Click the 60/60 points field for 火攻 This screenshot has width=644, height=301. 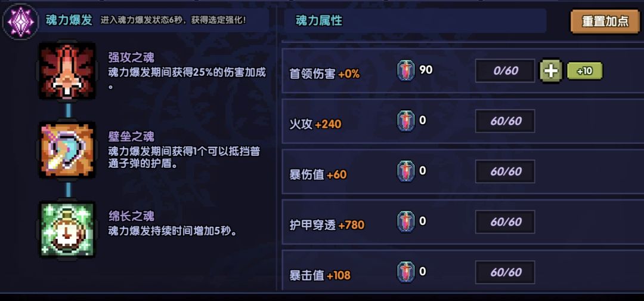(505, 122)
